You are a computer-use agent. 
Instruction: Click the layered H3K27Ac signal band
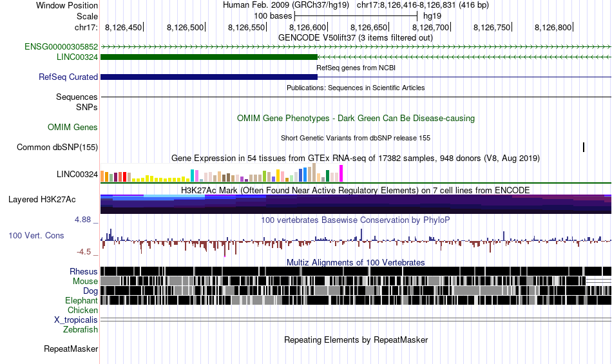pos(356,204)
